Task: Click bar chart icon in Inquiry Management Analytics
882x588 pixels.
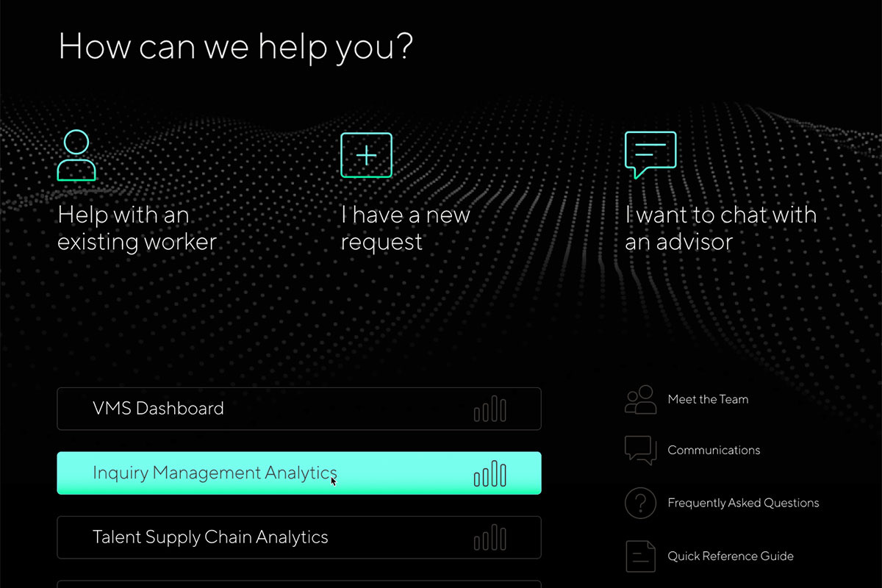Action: (x=490, y=473)
